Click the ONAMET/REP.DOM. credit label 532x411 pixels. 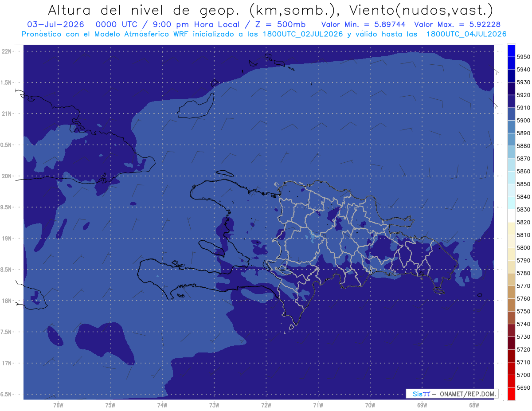coord(467,394)
